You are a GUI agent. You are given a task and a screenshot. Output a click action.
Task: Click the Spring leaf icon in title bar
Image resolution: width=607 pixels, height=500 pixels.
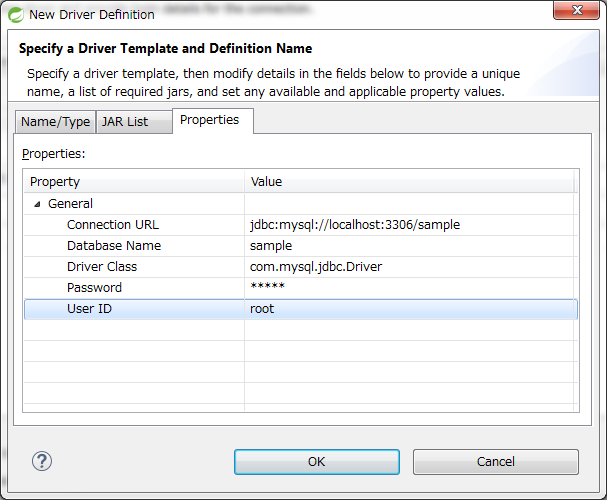(x=15, y=15)
